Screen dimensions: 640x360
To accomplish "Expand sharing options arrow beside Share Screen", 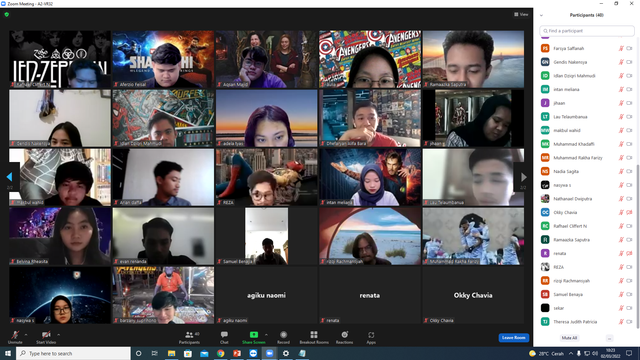I will (x=267, y=335).
